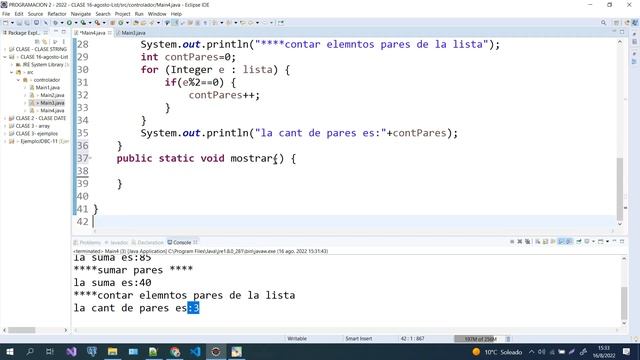This screenshot has height=360, width=640.
Task: Click the Save icon in the toolbar
Action: pos(19,23)
